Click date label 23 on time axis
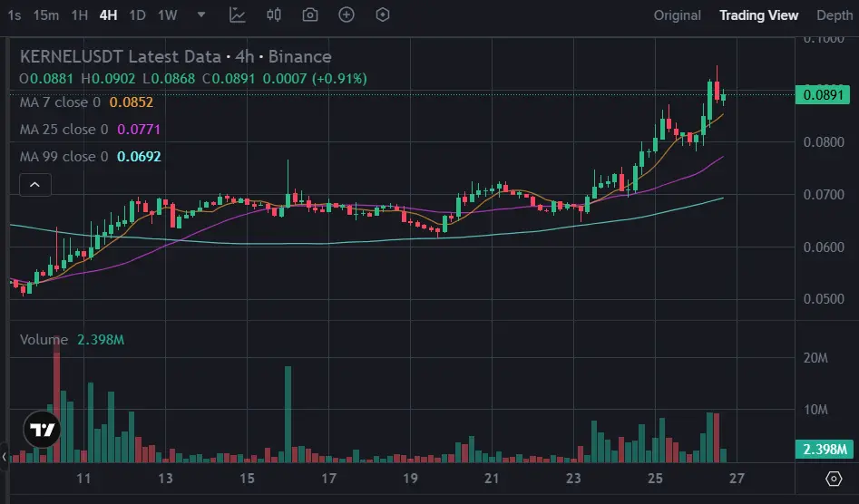The height and width of the screenshot is (504, 859). tap(573, 479)
